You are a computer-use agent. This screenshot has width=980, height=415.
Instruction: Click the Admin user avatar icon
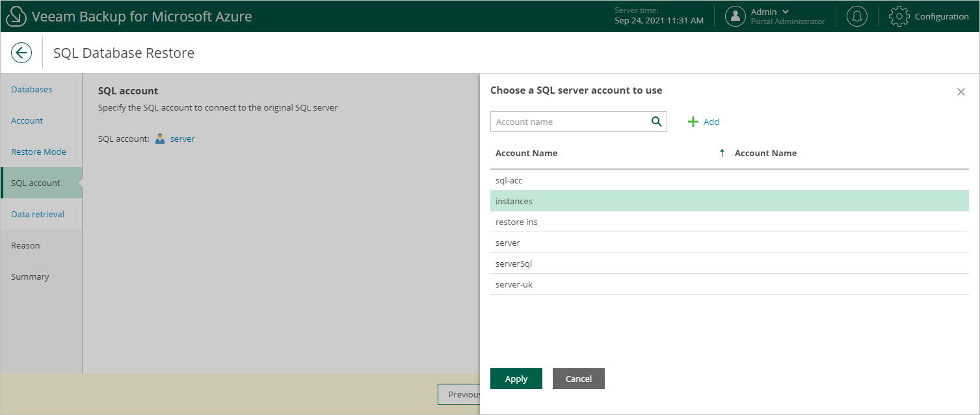pos(735,16)
